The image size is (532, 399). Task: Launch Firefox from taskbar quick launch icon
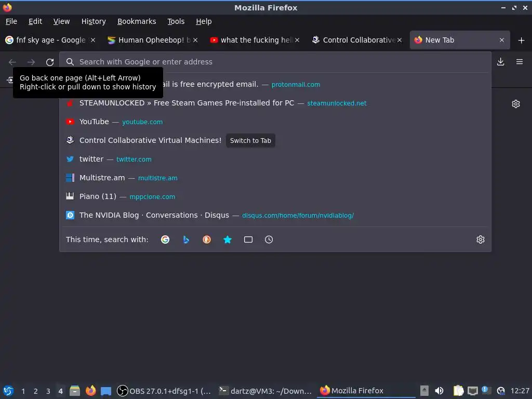(x=90, y=391)
